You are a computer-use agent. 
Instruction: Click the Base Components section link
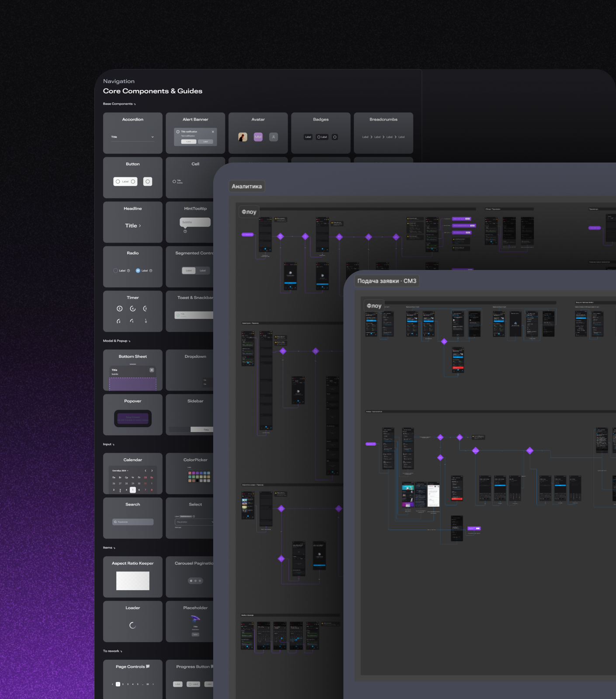pyautogui.click(x=119, y=104)
